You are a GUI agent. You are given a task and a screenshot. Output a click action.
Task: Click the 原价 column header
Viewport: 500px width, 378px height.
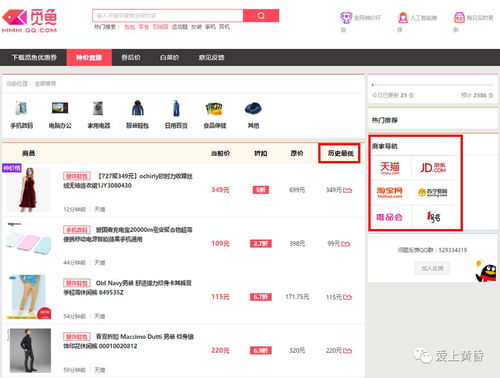pyautogui.click(x=297, y=153)
